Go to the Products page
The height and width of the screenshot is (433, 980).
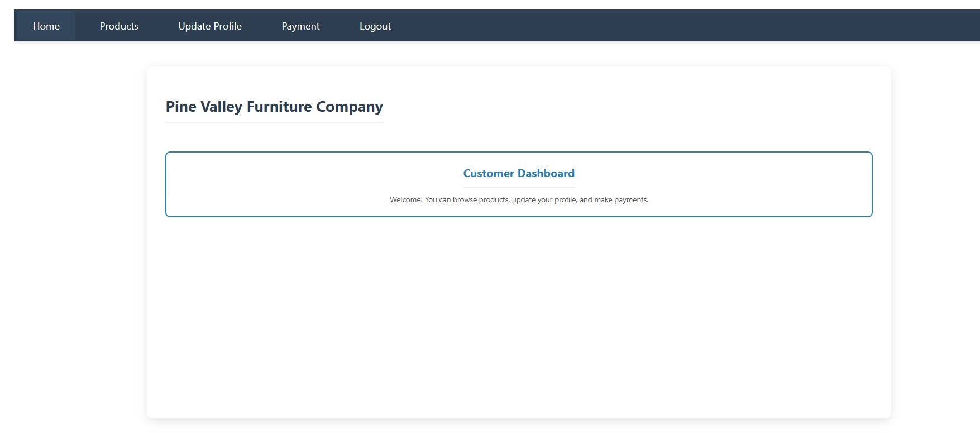(119, 26)
